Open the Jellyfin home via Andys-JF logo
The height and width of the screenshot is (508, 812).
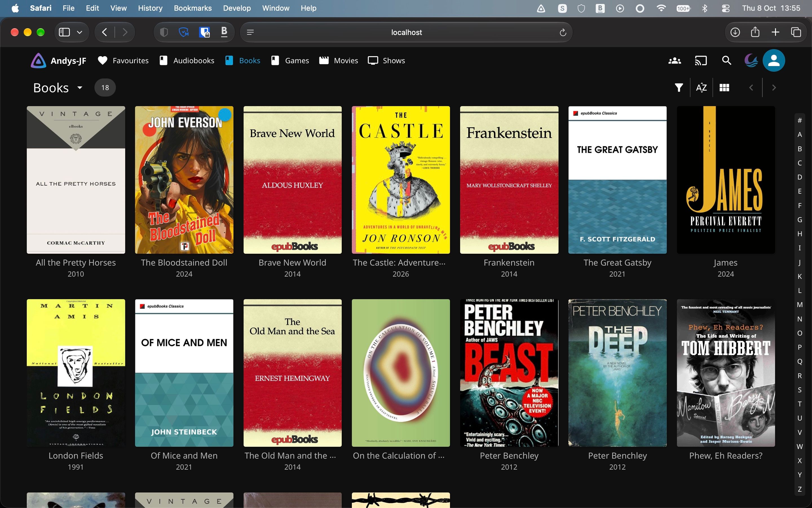[x=58, y=60]
